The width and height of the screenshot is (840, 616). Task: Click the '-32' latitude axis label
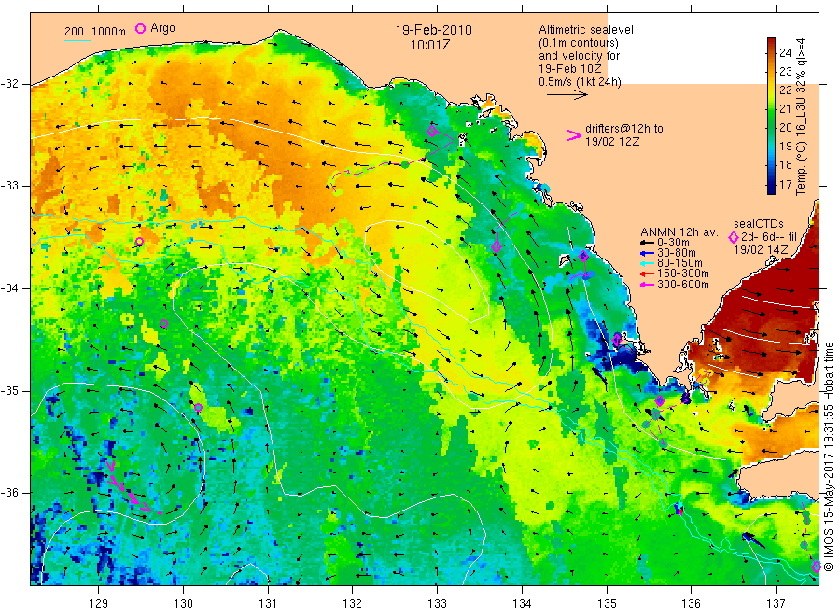(x=9, y=84)
